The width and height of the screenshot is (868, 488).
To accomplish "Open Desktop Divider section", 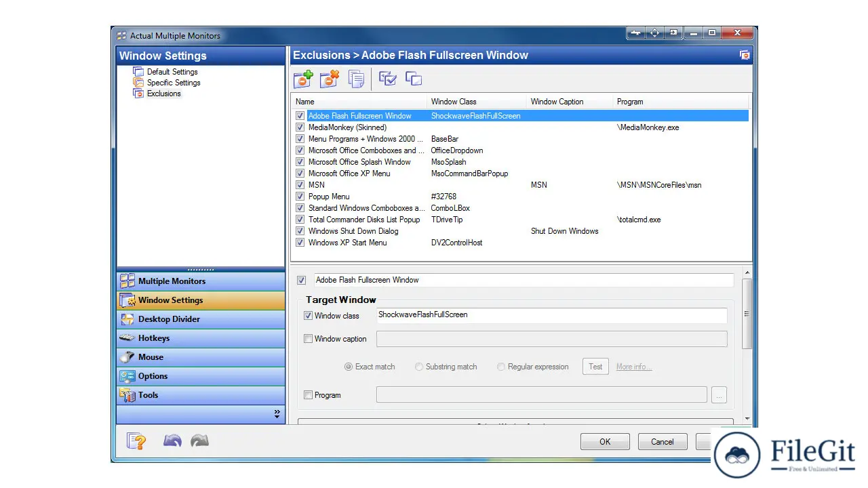I will pos(201,319).
